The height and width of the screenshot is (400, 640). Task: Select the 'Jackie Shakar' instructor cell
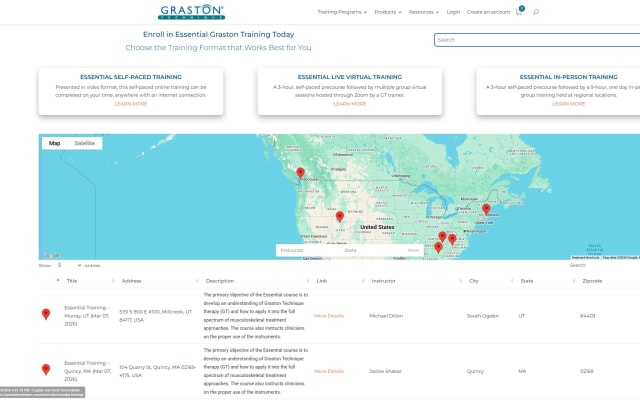click(x=385, y=371)
